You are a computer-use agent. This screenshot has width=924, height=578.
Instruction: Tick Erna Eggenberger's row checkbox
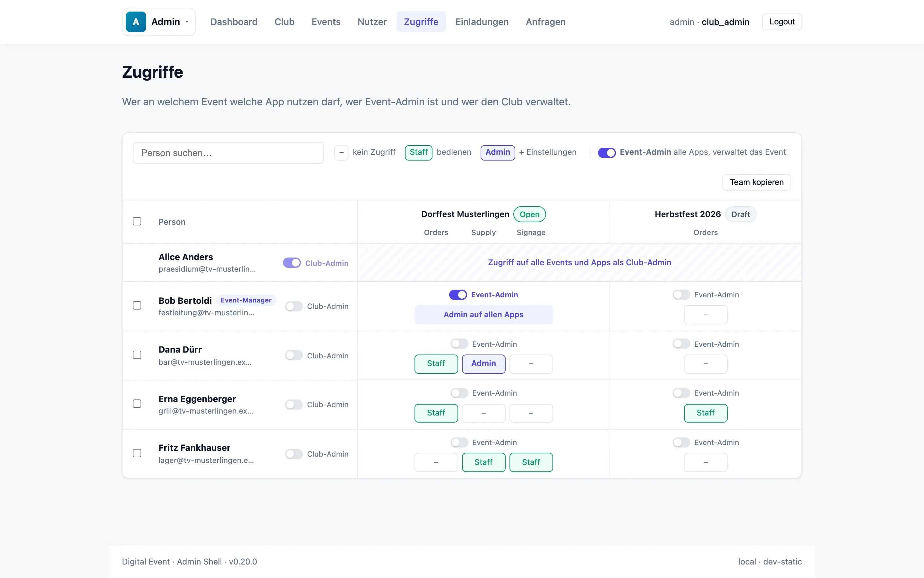pos(137,404)
